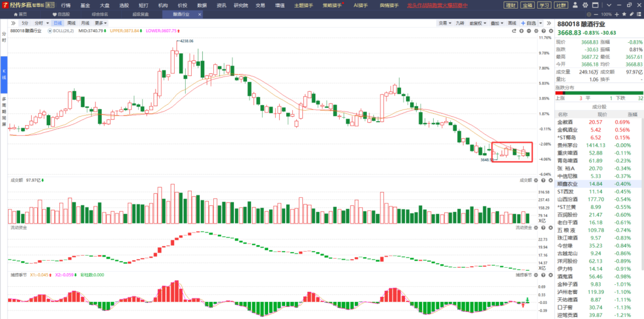
Task: Click the help icon on 流动资金 panel
Action: pos(543,228)
